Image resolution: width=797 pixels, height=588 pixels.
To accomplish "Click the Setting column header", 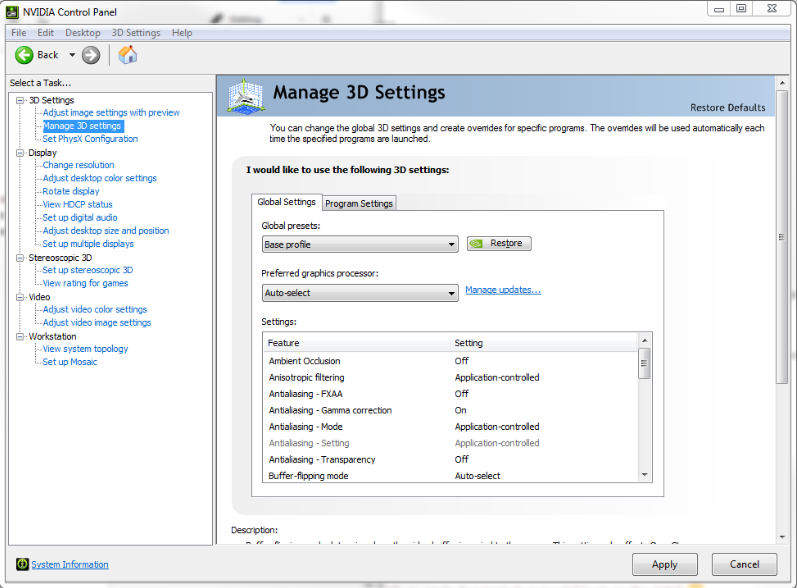I will coord(544,343).
